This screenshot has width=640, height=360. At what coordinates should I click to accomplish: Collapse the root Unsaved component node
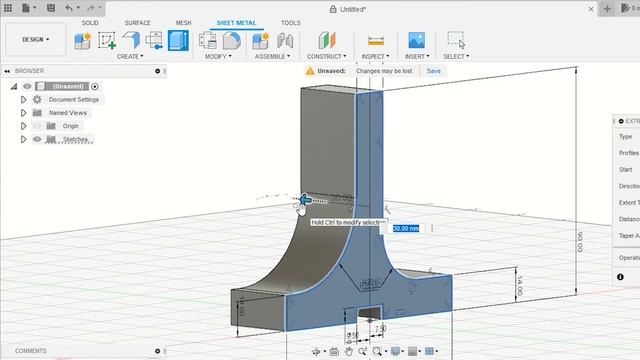14,86
